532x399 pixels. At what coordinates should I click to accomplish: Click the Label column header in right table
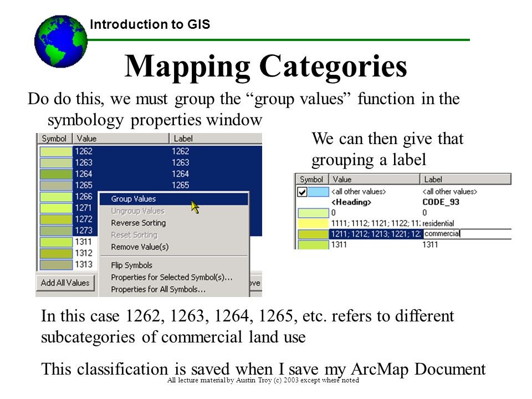pyautogui.click(x=465, y=179)
